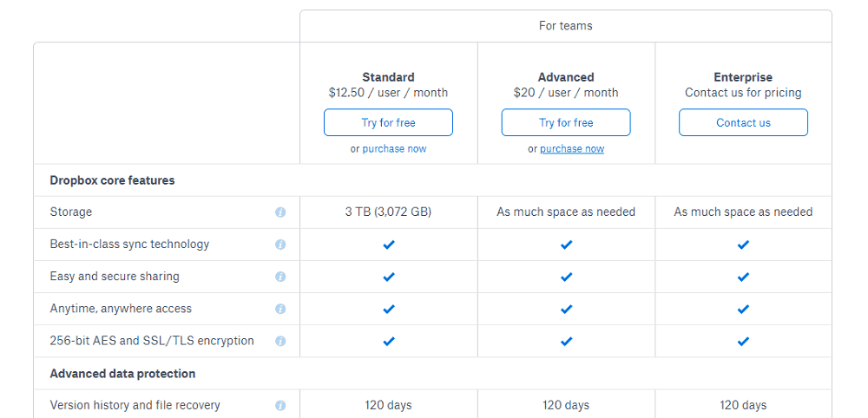This screenshot has width=868, height=418.
Task: Click Enterprise checkmark for 256-bit AES encryption
Action: point(743,341)
